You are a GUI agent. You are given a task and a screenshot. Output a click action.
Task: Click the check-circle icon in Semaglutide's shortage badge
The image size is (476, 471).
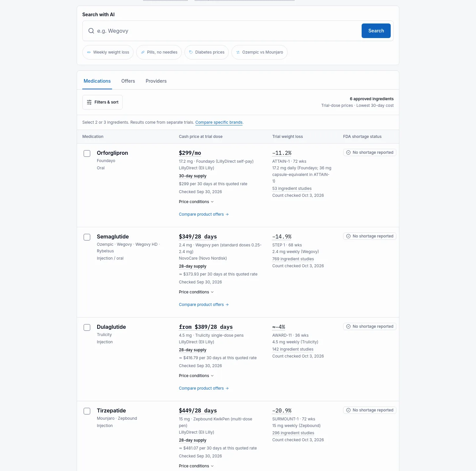pyautogui.click(x=348, y=236)
